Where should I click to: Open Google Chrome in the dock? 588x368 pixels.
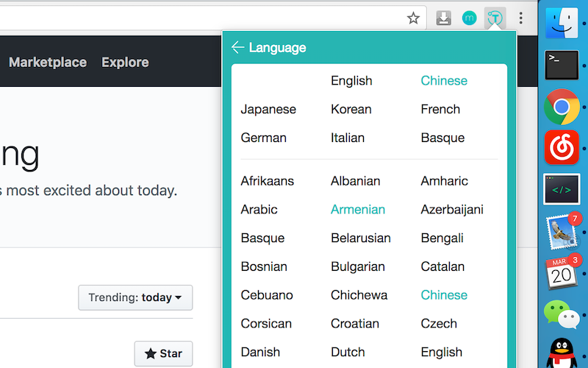(x=562, y=107)
